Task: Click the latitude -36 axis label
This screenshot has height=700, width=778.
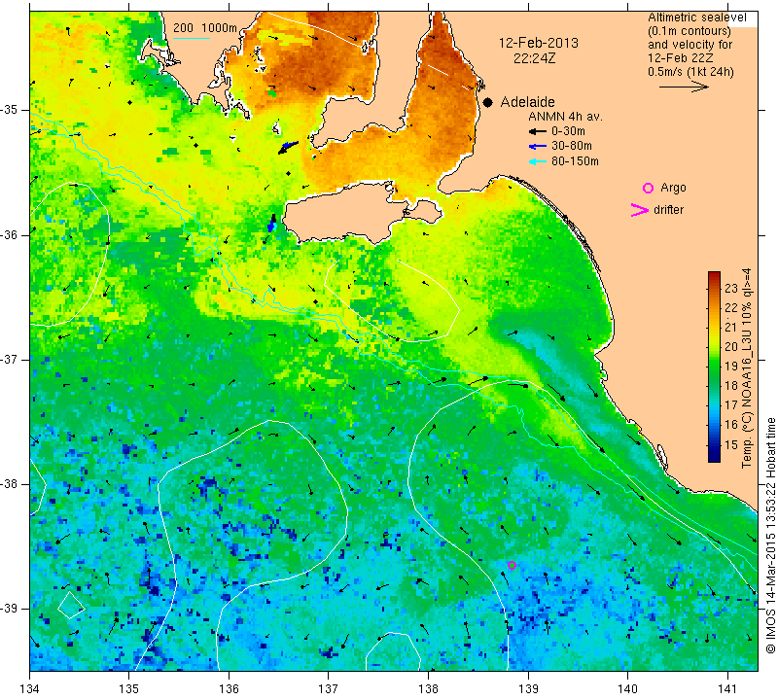Action: (10, 234)
